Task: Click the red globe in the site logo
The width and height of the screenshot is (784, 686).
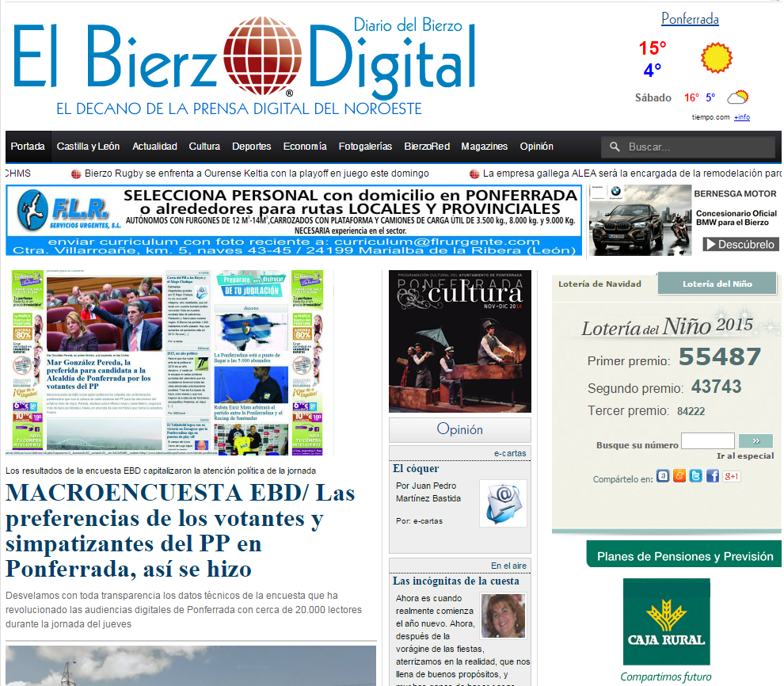Action: point(262,56)
